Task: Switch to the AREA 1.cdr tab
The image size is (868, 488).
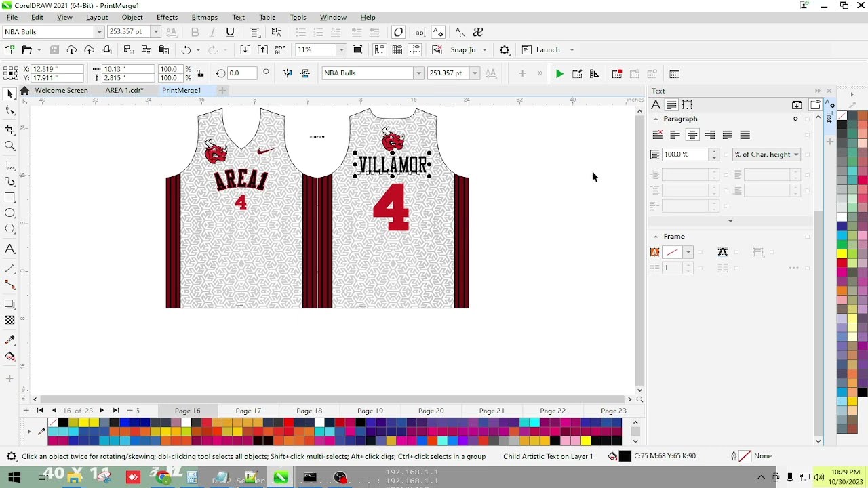Action: coord(124,90)
